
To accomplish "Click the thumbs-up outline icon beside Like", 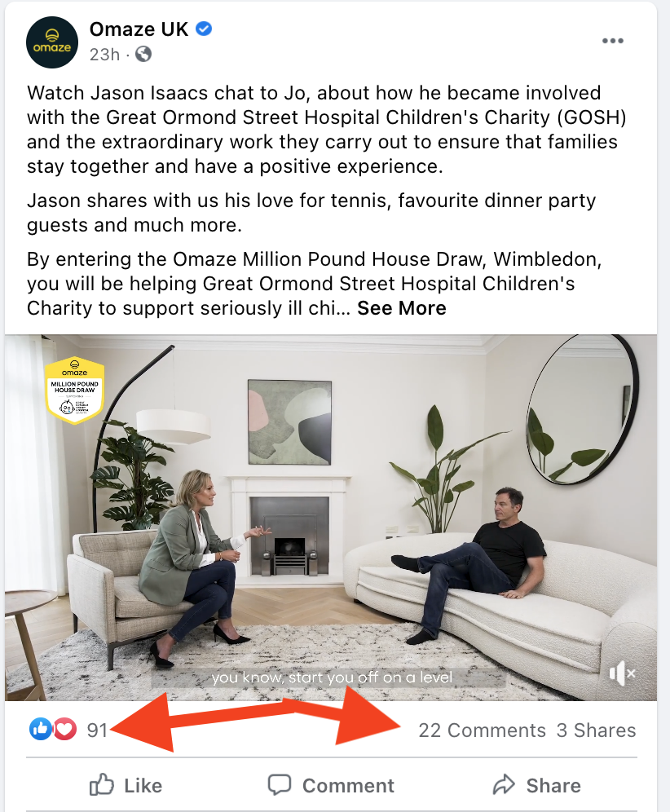I will click(102, 784).
